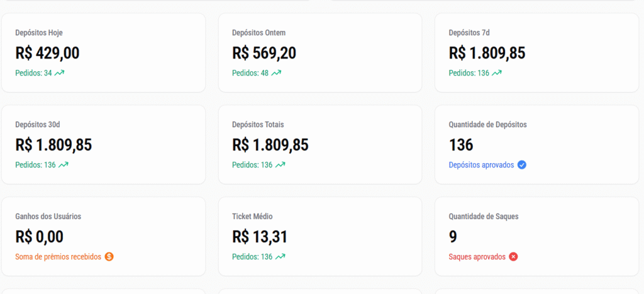Viewport: 644px width, 294px height.
Task: Click trend arrow icon in Ticket Médio card
Action: coord(280,257)
